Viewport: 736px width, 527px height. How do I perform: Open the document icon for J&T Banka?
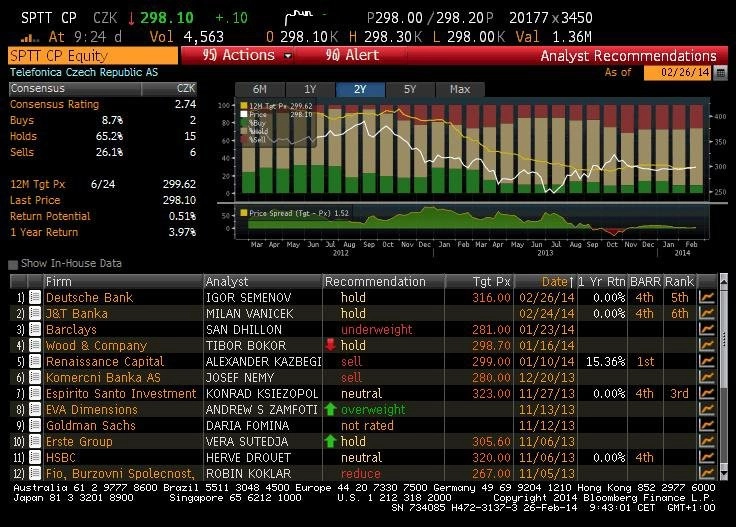(x=35, y=313)
